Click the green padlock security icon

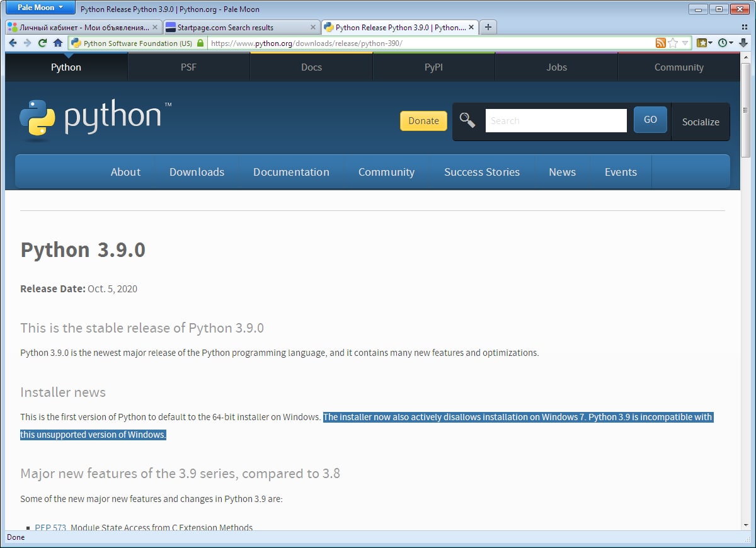200,43
